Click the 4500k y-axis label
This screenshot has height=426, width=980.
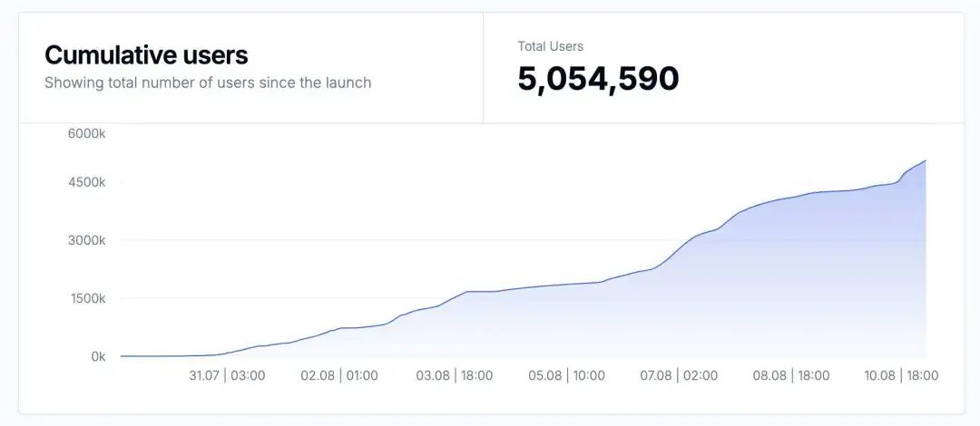click(x=87, y=182)
